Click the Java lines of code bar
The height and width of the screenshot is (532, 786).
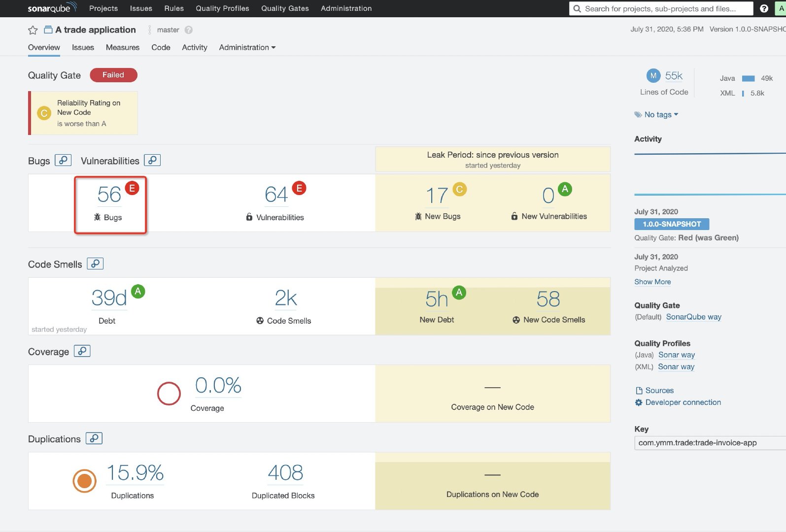point(748,78)
